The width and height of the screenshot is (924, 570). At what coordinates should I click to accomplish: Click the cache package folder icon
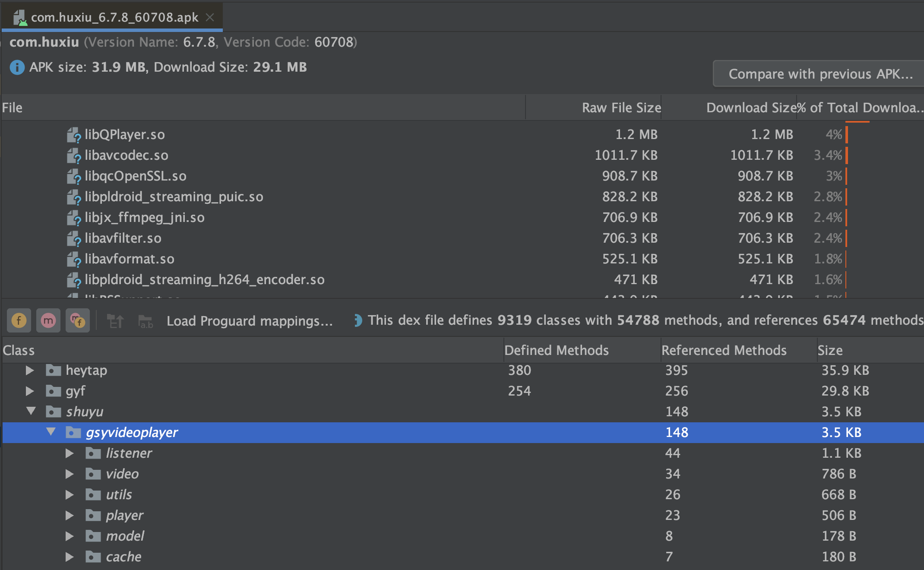click(x=93, y=557)
